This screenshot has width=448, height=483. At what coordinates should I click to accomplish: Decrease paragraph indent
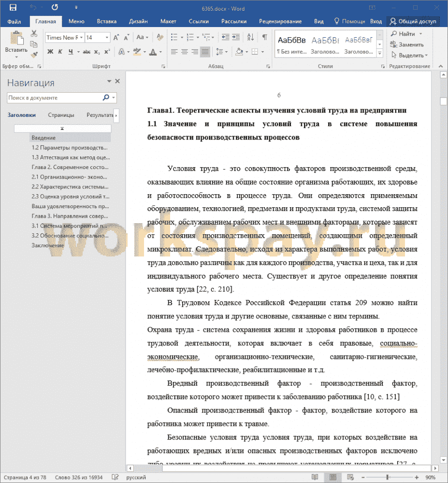(226, 37)
